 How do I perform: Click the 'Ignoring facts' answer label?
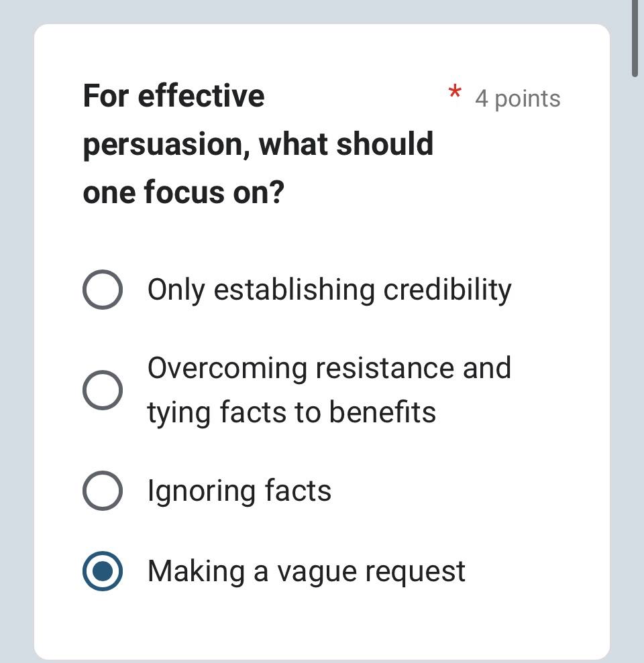click(x=239, y=491)
